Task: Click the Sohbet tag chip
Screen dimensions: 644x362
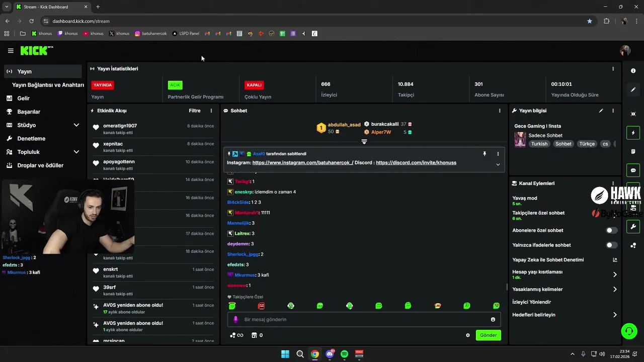Action: coord(563,144)
